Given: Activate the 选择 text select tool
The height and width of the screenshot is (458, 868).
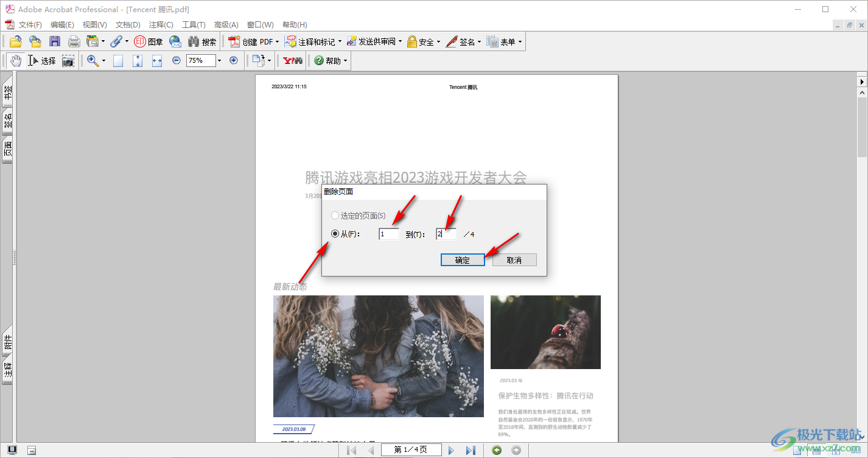Looking at the screenshot, I should pos(42,60).
